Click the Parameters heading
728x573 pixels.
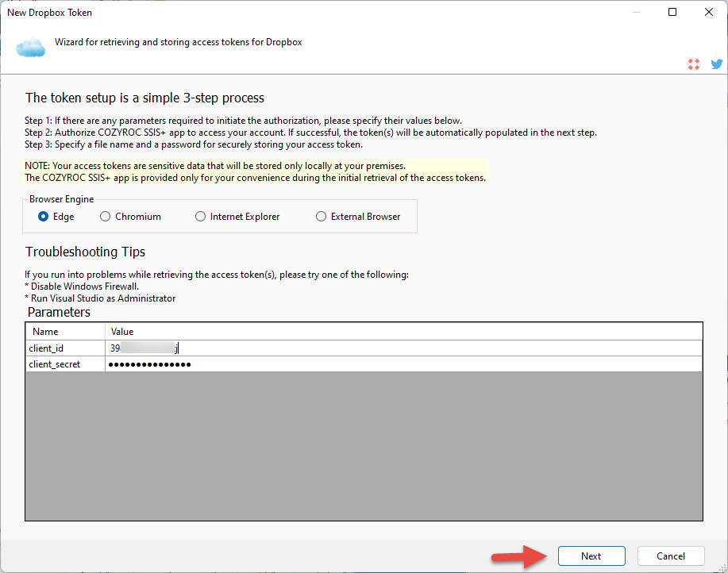59,312
